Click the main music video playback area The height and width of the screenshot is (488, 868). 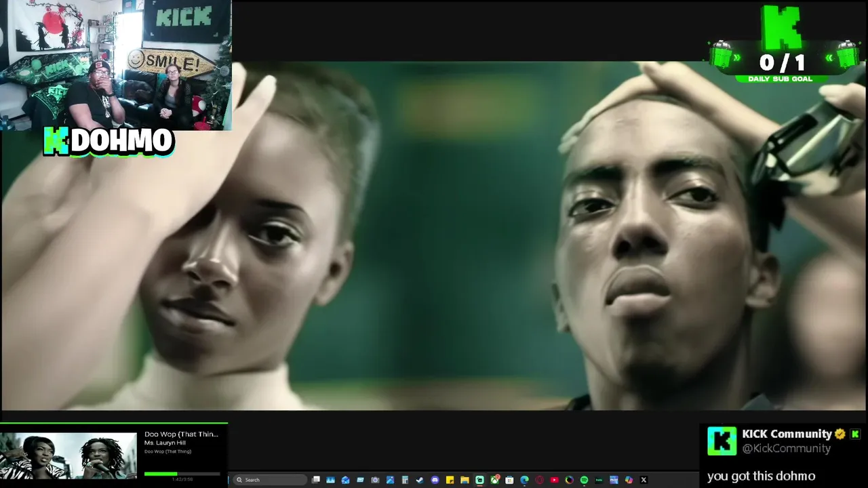click(434, 236)
